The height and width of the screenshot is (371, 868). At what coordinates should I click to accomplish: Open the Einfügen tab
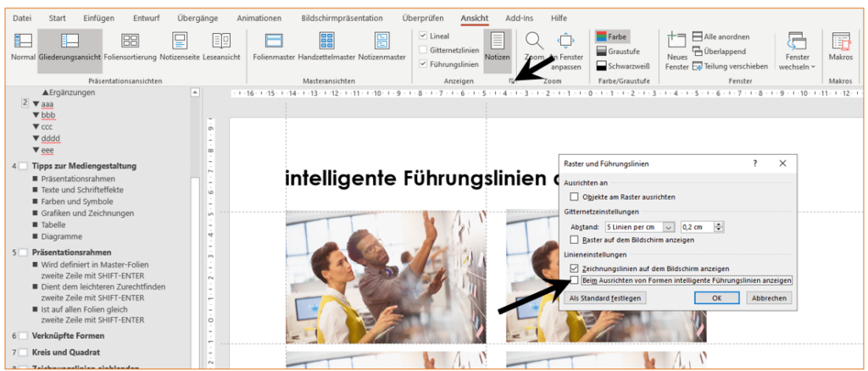(x=98, y=18)
